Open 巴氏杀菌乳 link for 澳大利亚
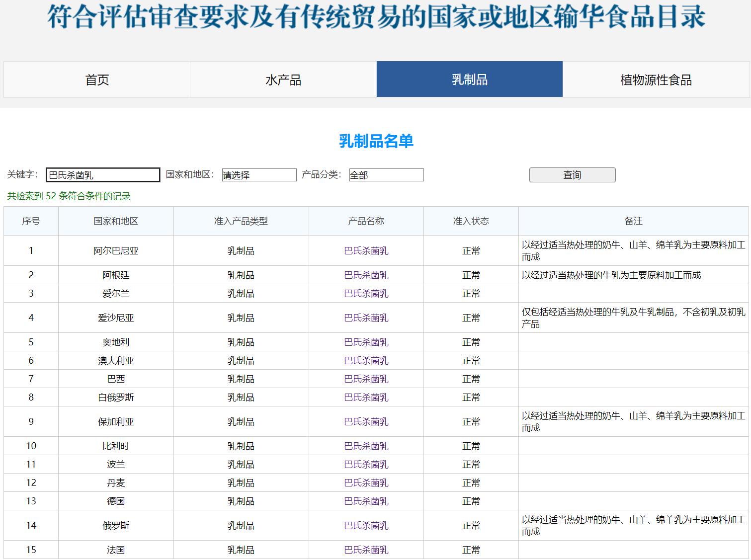Viewport: 751px width, 560px height. tap(366, 361)
